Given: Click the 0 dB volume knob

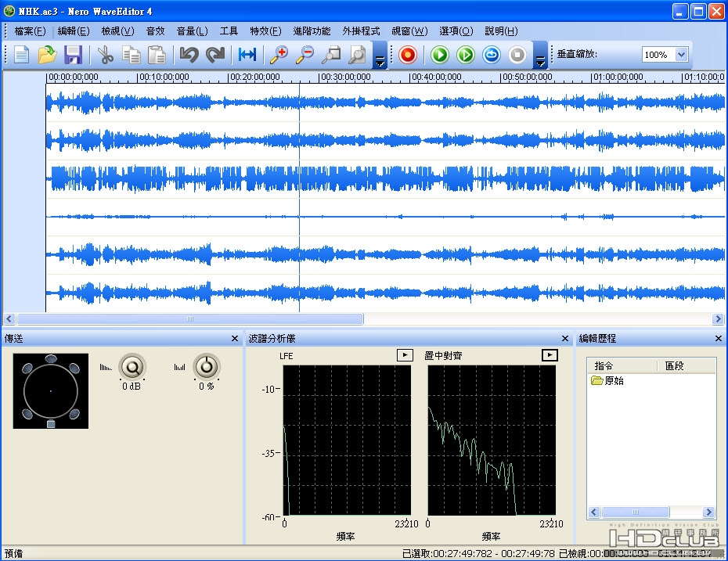Looking at the screenshot, I should point(132,368).
